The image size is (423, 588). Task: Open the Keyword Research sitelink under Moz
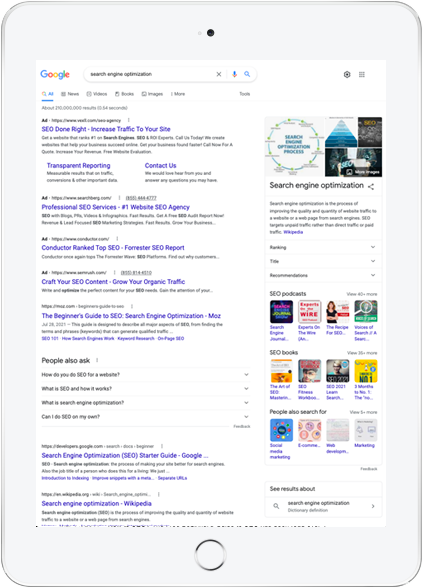click(x=136, y=339)
